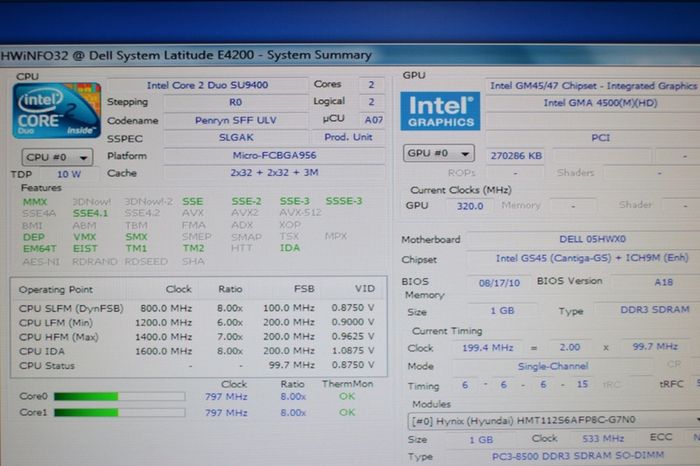Click the memory clock 199.4 MHz value
700x466 pixels.
click(488, 348)
